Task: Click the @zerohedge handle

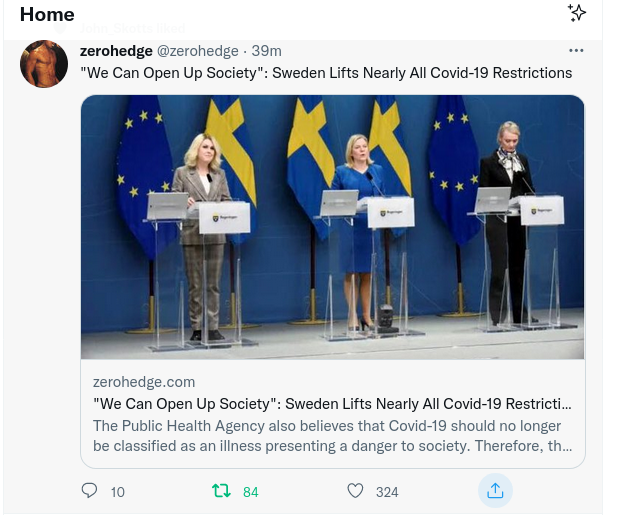Action: click(x=198, y=51)
